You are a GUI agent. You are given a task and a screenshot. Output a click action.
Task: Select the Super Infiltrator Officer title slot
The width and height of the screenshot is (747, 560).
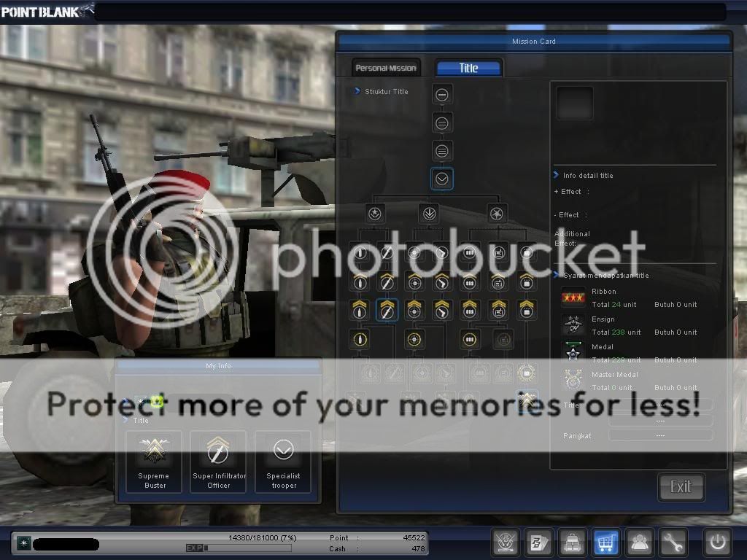coord(218,462)
